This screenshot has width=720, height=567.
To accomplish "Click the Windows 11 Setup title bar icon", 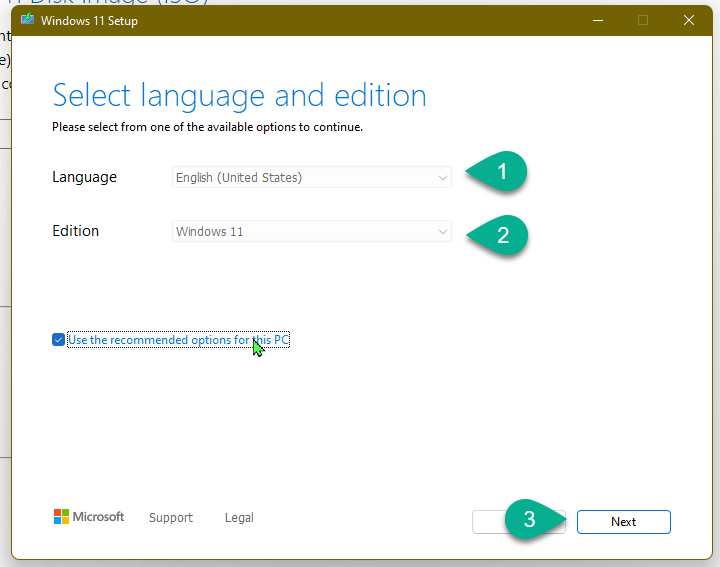I will (x=28, y=19).
